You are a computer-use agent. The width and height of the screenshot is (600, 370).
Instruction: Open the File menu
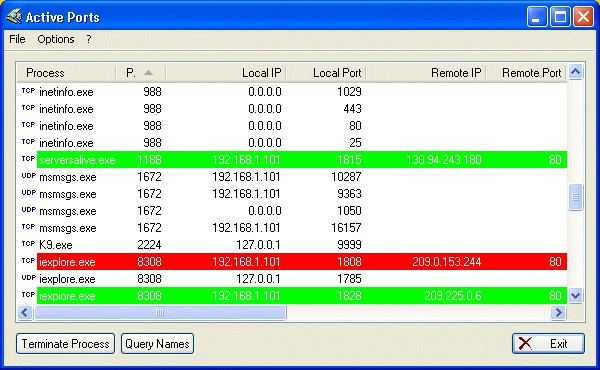tap(17, 39)
